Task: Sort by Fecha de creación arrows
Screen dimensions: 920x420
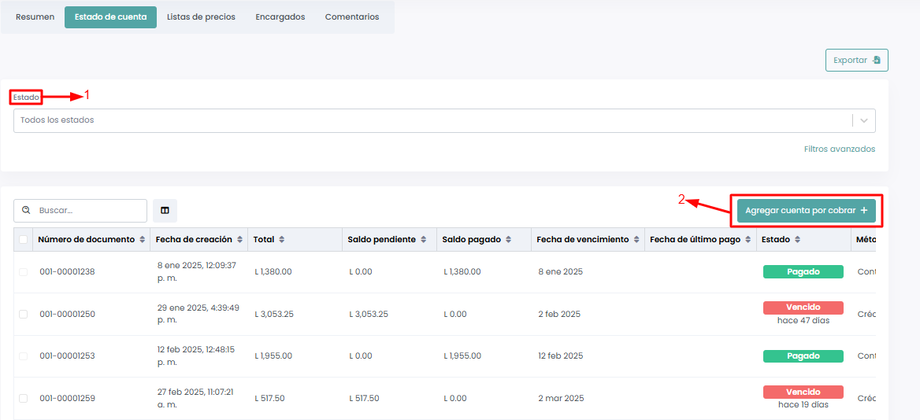Action: 240,240
